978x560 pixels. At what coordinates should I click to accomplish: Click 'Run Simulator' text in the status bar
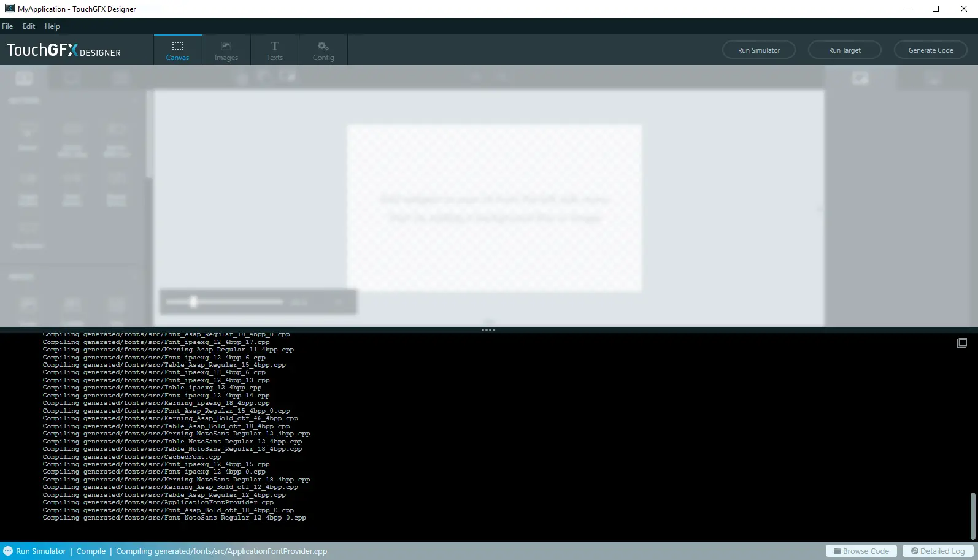coord(40,551)
